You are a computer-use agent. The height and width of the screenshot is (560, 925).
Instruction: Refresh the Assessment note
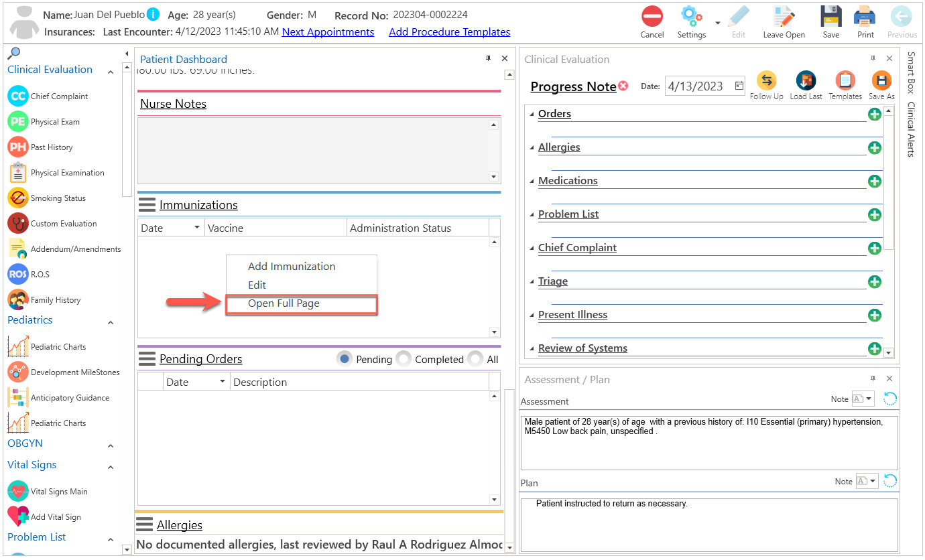(x=890, y=399)
